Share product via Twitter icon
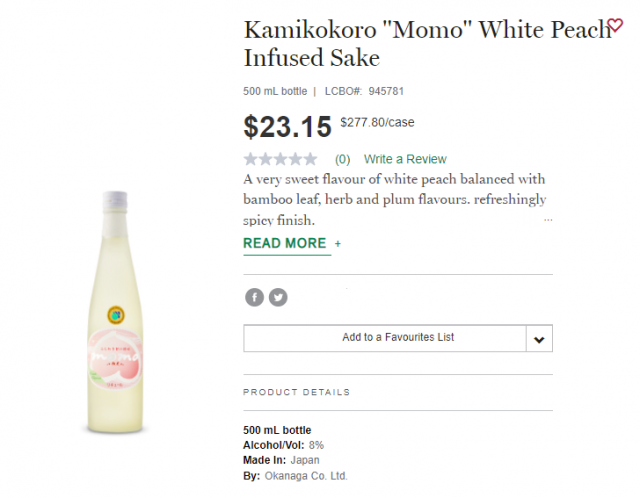640x498 pixels. 278,297
